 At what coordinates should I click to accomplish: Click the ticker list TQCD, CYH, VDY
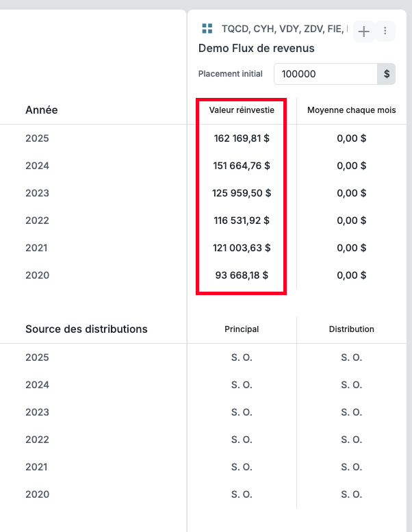(283, 29)
